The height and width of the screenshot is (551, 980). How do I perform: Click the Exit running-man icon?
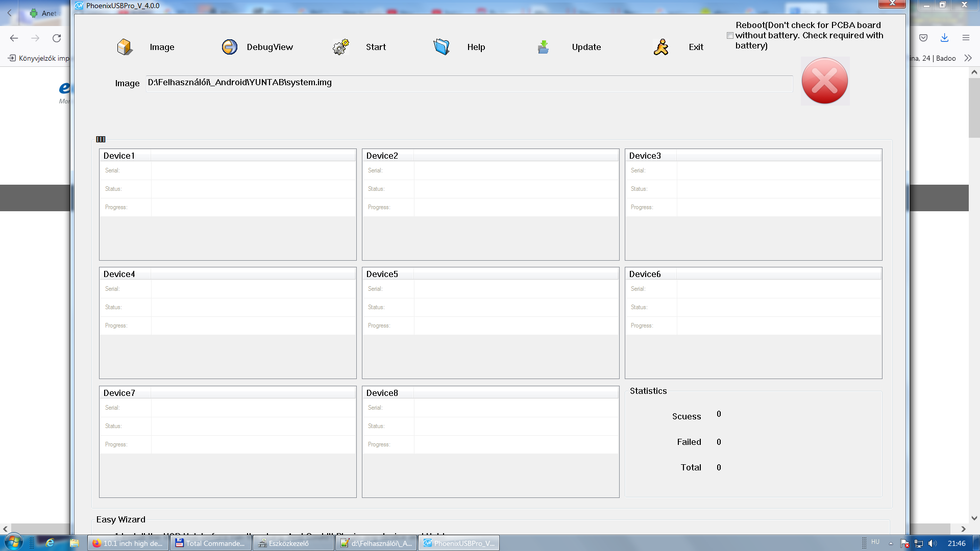pyautogui.click(x=661, y=47)
